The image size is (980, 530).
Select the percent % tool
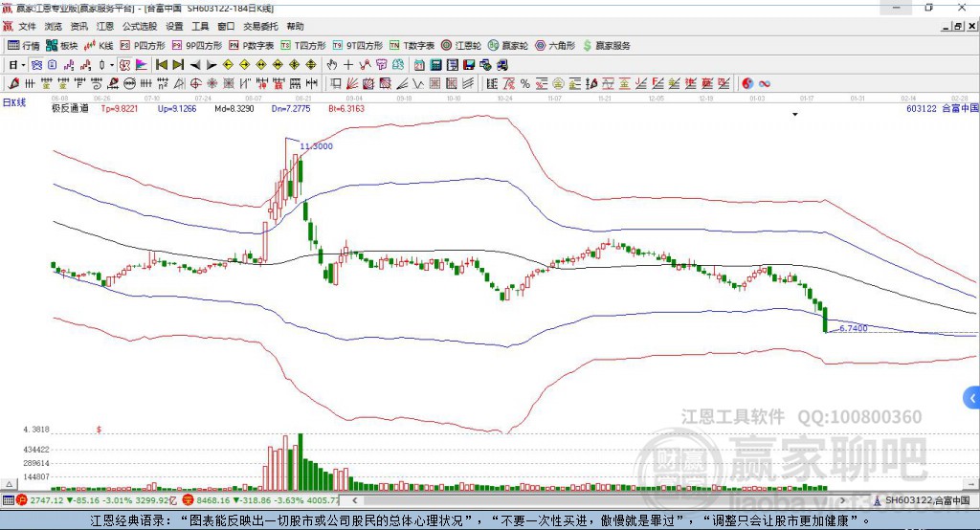click(x=525, y=84)
